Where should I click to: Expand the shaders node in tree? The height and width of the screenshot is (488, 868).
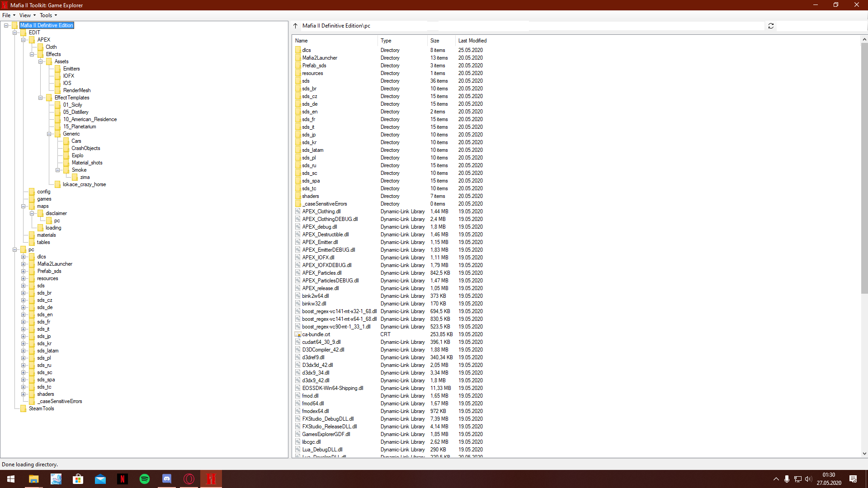pos(24,394)
